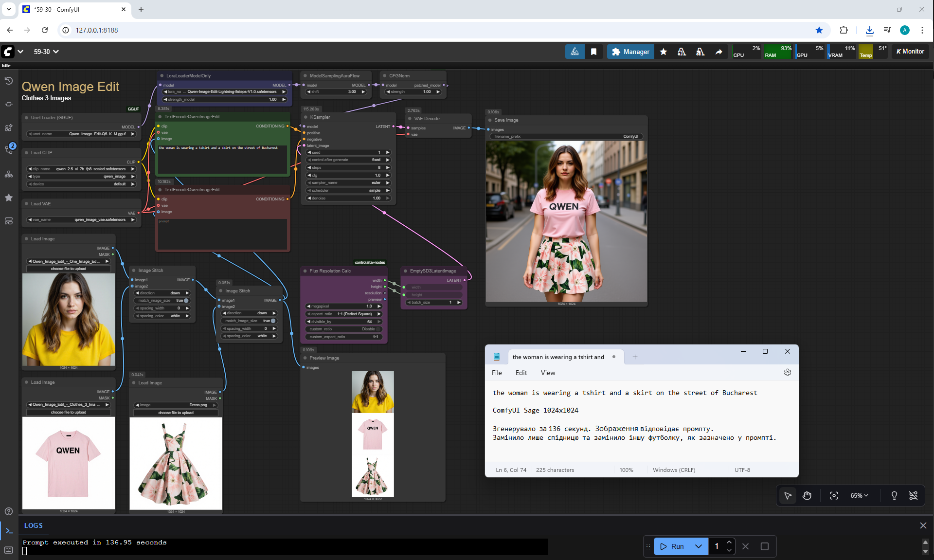The width and height of the screenshot is (934, 560).
Task: Open the View menu in Notepad
Action: click(x=548, y=373)
